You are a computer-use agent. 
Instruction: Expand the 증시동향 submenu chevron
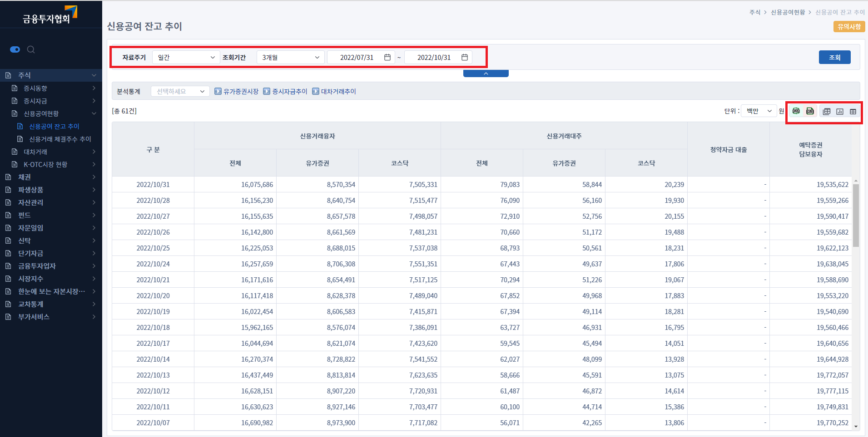tap(94, 88)
